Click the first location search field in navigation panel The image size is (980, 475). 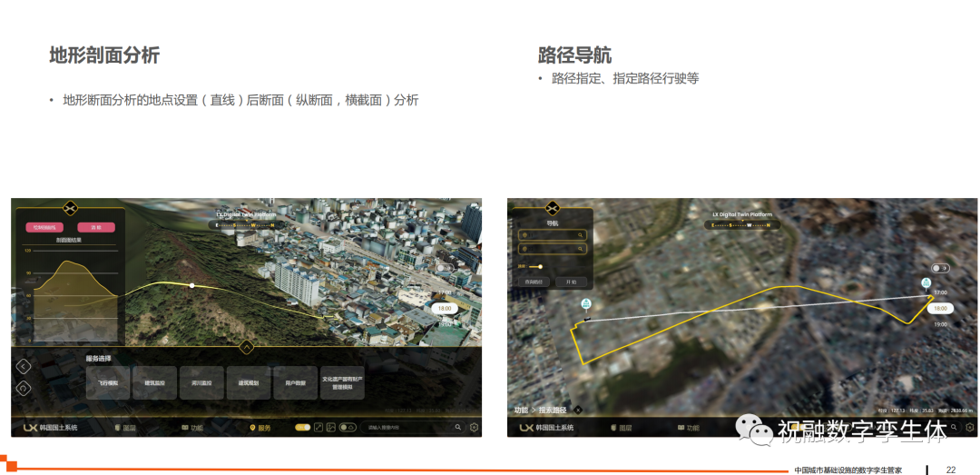pos(553,234)
